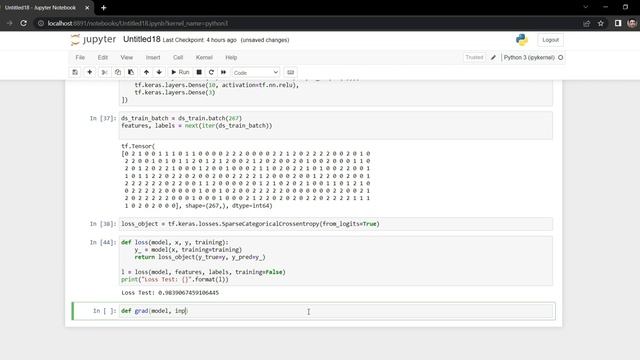The width and height of the screenshot is (640, 360).
Task: Toggle browser side panel icon
Action: point(618,23)
